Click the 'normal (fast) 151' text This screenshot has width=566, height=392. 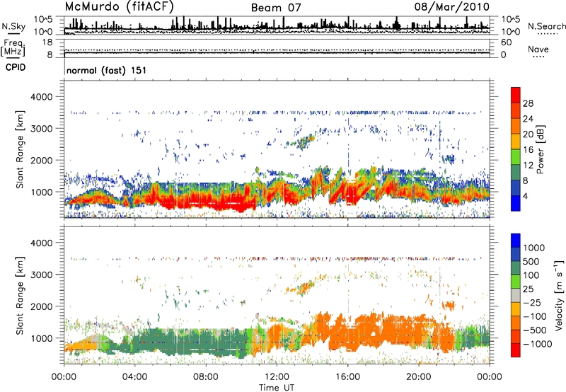coord(107,70)
